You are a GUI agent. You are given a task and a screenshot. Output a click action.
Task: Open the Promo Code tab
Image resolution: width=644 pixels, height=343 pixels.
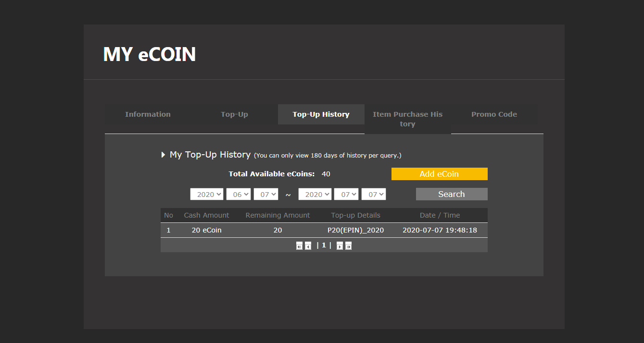(494, 114)
